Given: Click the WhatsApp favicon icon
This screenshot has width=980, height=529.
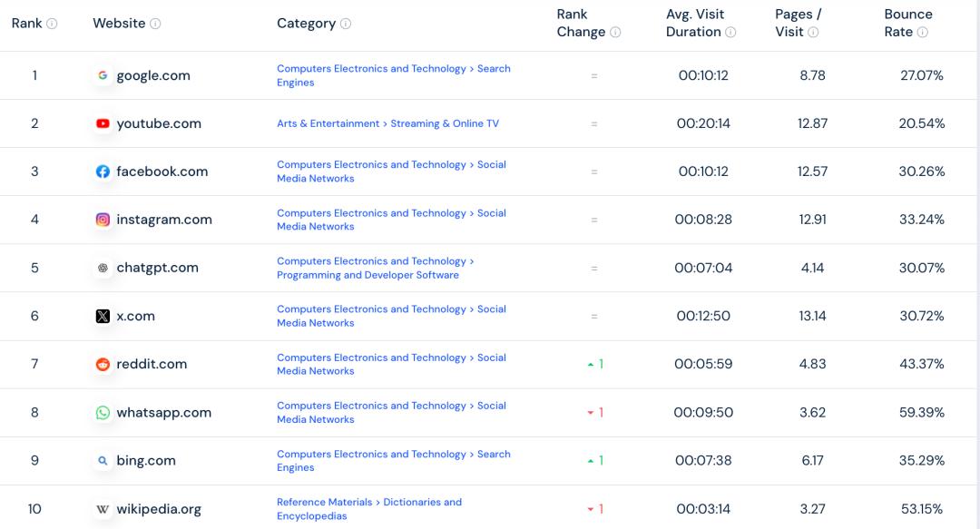Looking at the screenshot, I should pyautogui.click(x=103, y=412).
